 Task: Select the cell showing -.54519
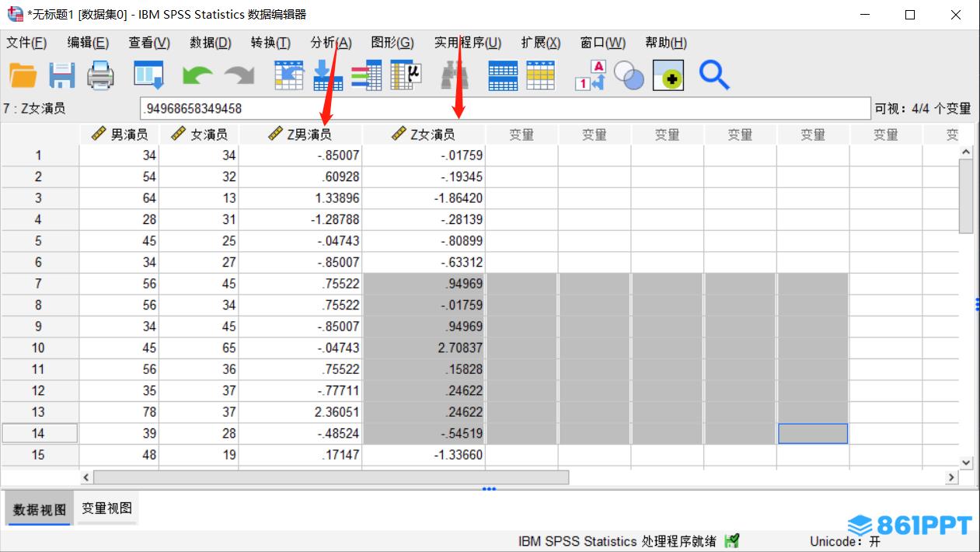[x=424, y=433]
